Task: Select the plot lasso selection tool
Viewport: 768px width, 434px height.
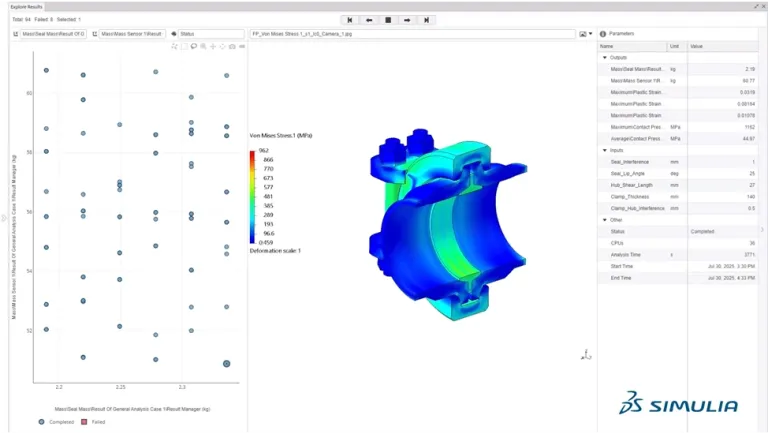Action: pos(174,47)
